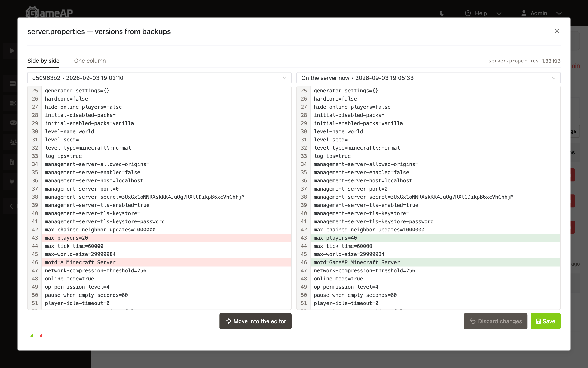
Task: Toggle dark mode moon icon
Action: click(x=442, y=13)
